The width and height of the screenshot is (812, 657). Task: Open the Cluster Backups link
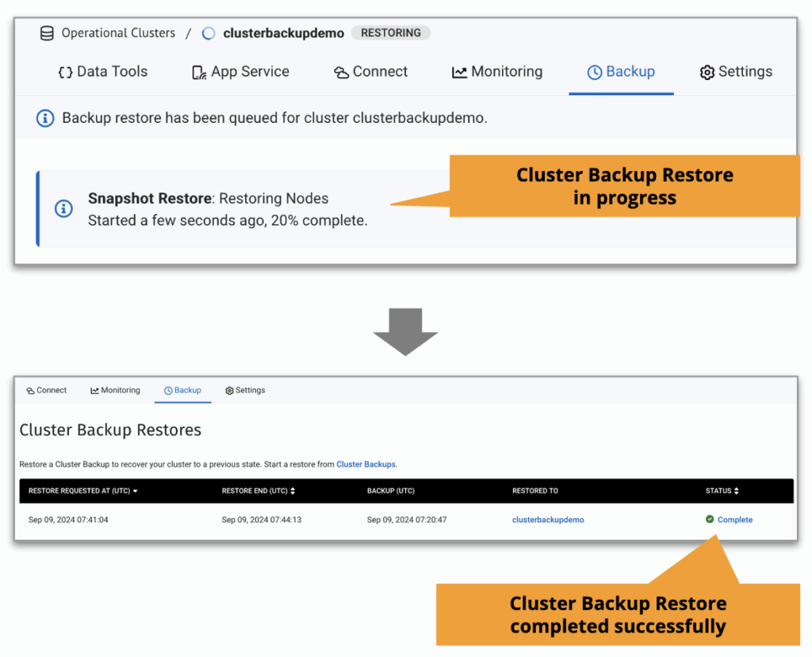click(366, 464)
